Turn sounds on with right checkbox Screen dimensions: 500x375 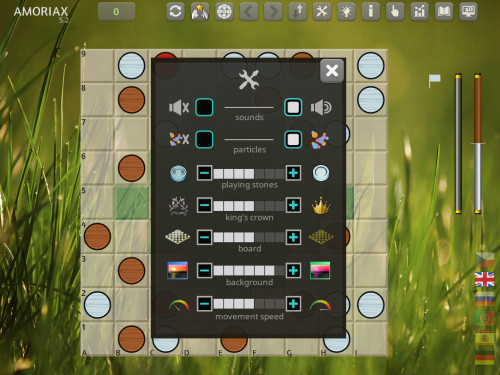click(x=293, y=107)
